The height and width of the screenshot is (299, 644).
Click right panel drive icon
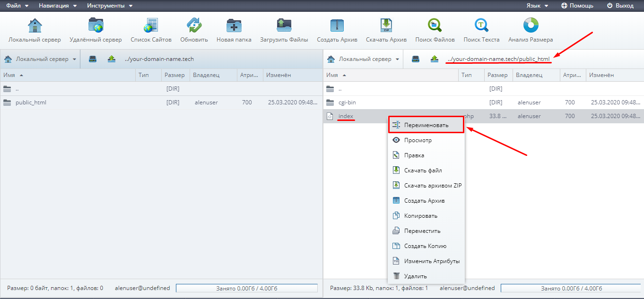point(416,59)
